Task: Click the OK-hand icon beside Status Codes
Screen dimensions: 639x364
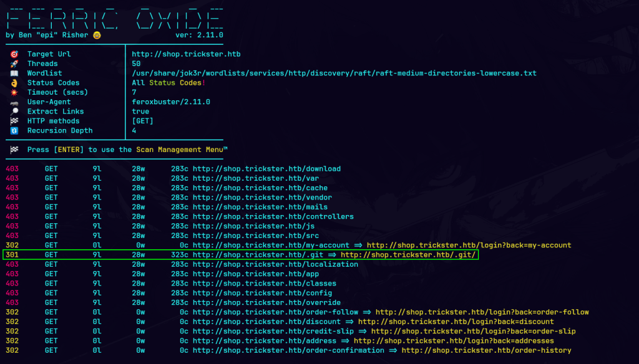Action: coord(14,83)
